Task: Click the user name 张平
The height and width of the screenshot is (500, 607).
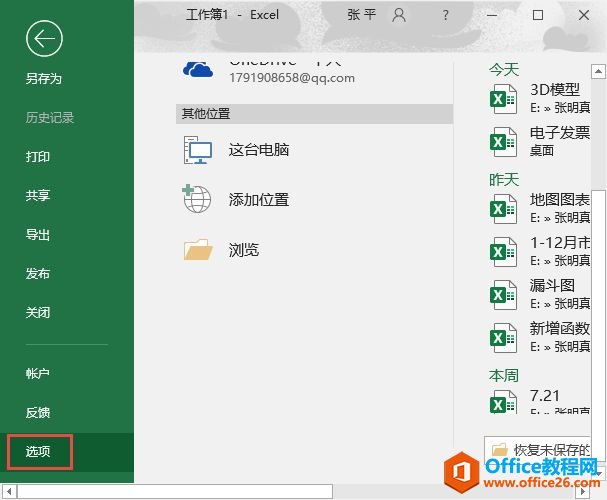Action: (x=362, y=15)
